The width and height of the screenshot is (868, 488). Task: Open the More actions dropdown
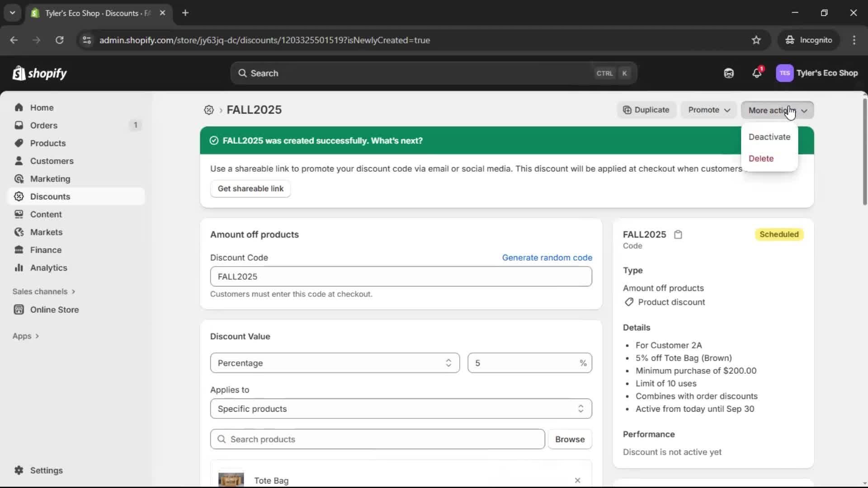pos(777,110)
